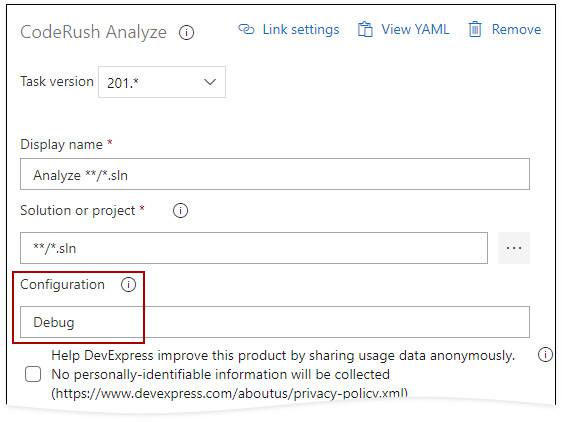Click the chain icon beside Link settings
This screenshot has height=422, width=562.
pos(246,29)
